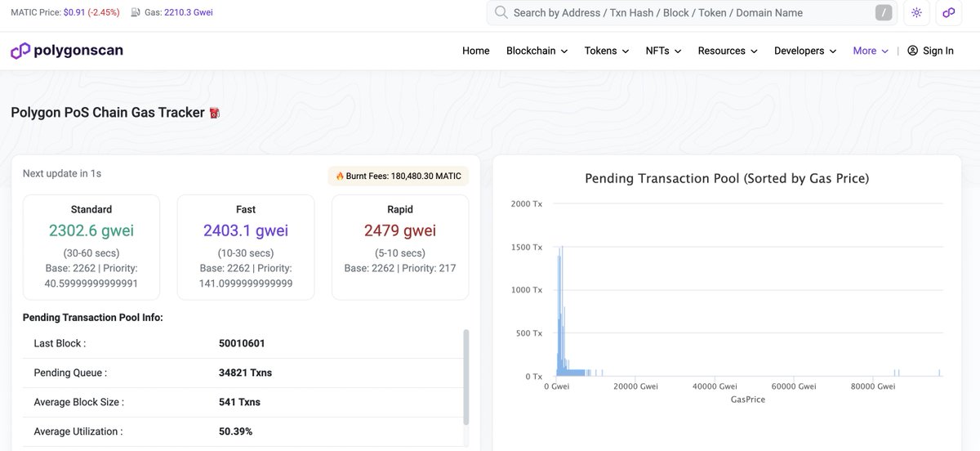This screenshot has height=451, width=980.
Task: Click the slash shortcut key badge
Action: pos(884,13)
